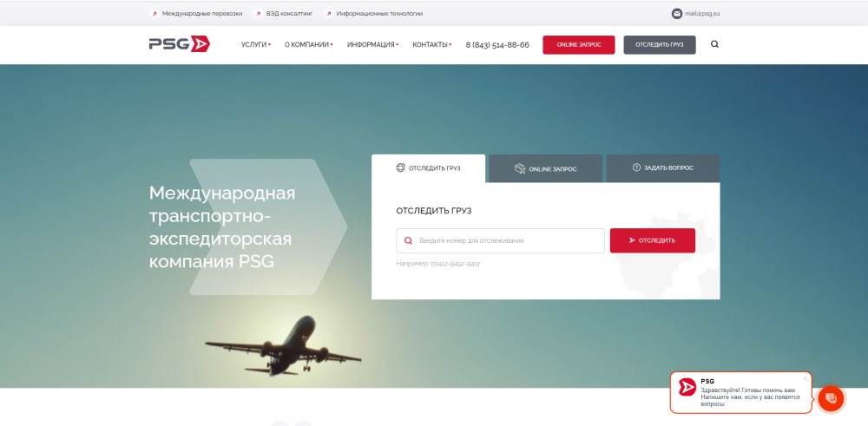Click the arrow icon beside Международные перевозки
868x426 pixels.
(155, 13)
